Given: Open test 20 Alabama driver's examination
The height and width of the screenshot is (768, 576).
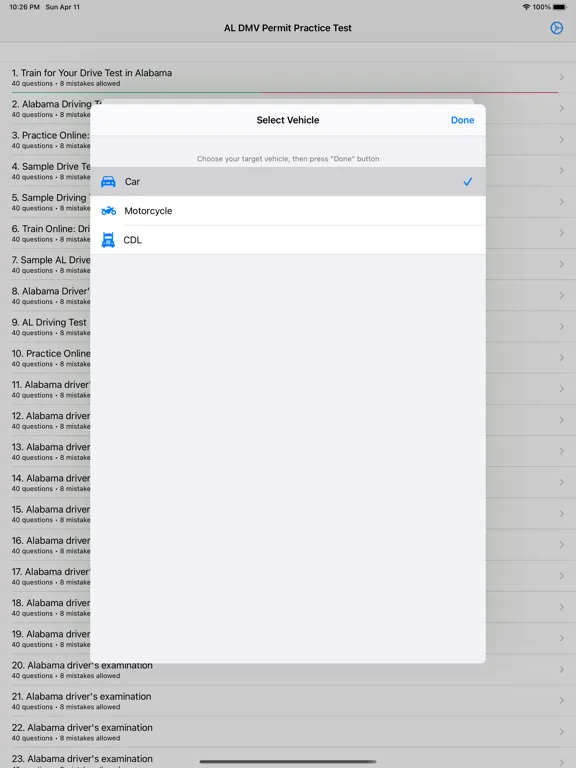Looking at the screenshot, I should coord(288,670).
